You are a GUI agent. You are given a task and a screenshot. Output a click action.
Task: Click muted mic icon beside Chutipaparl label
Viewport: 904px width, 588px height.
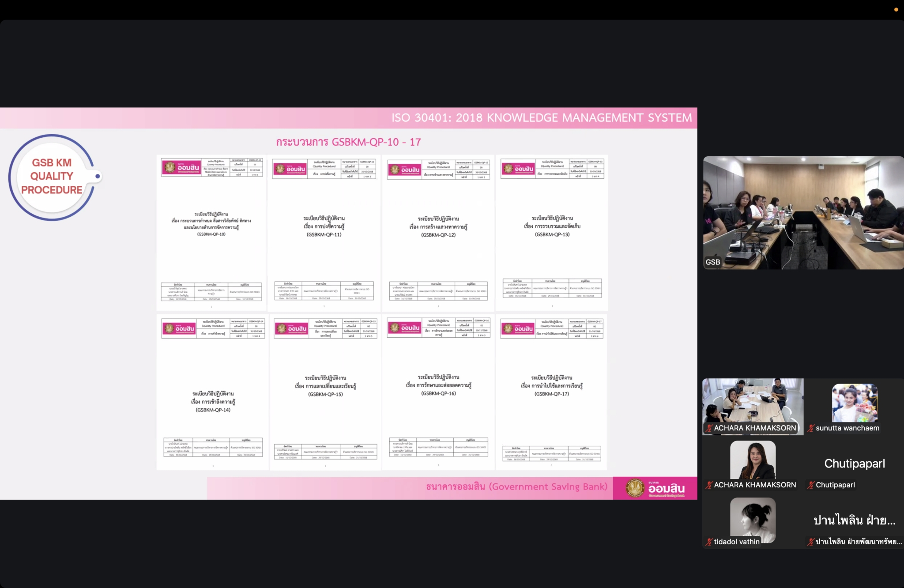(810, 485)
